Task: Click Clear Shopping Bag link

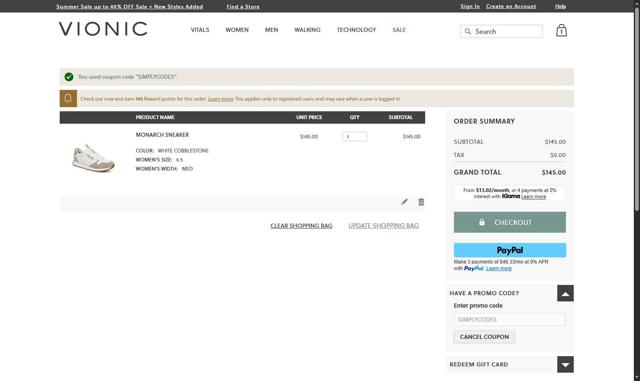Action: 301,226
